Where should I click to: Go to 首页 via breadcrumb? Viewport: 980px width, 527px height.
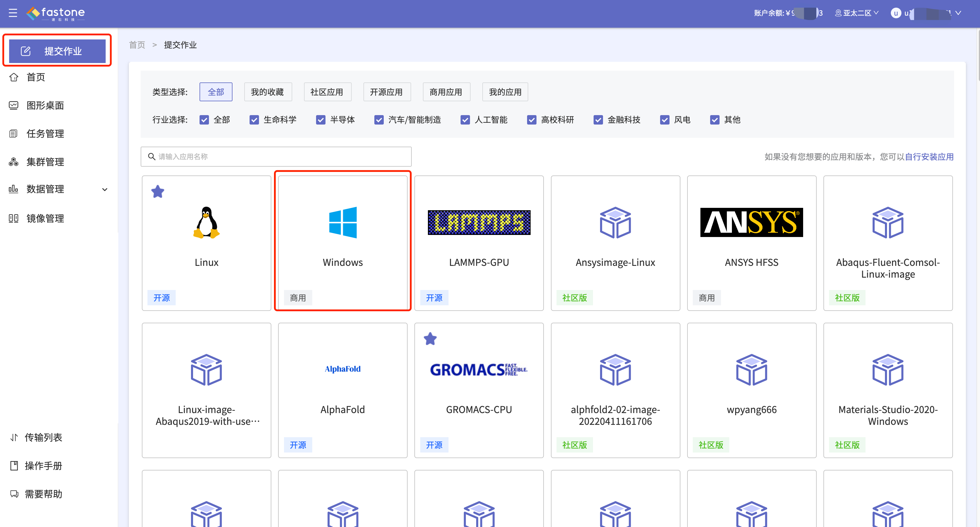[137, 45]
